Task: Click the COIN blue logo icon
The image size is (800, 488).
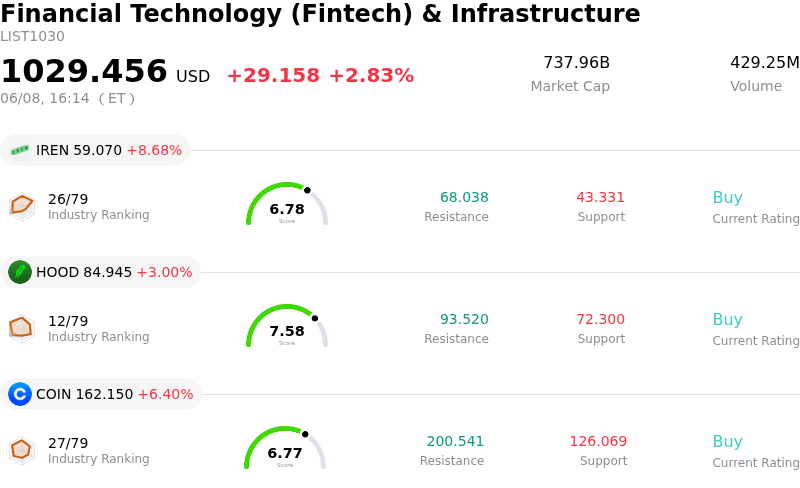Action: (20, 394)
